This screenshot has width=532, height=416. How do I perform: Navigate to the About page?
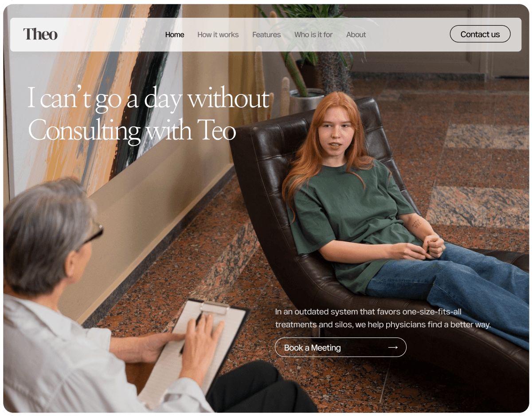[356, 35]
